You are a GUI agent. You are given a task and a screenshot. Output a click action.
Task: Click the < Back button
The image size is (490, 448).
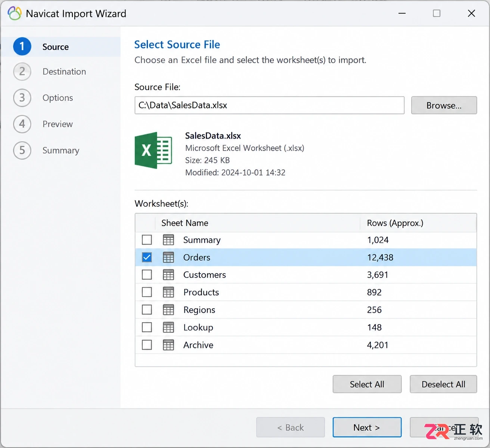(291, 427)
